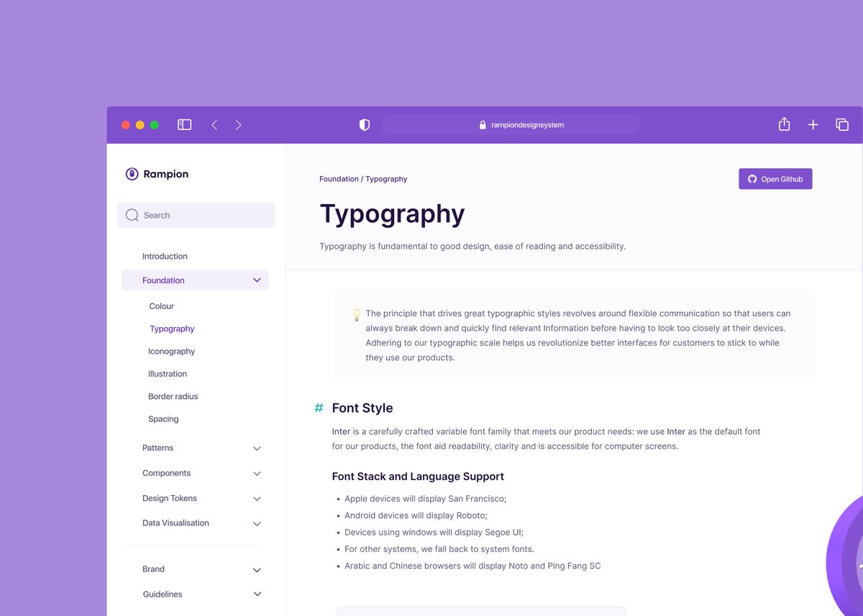Open the Spacing page
Image resolution: width=863 pixels, height=616 pixels.
click(x=163, y=419)
